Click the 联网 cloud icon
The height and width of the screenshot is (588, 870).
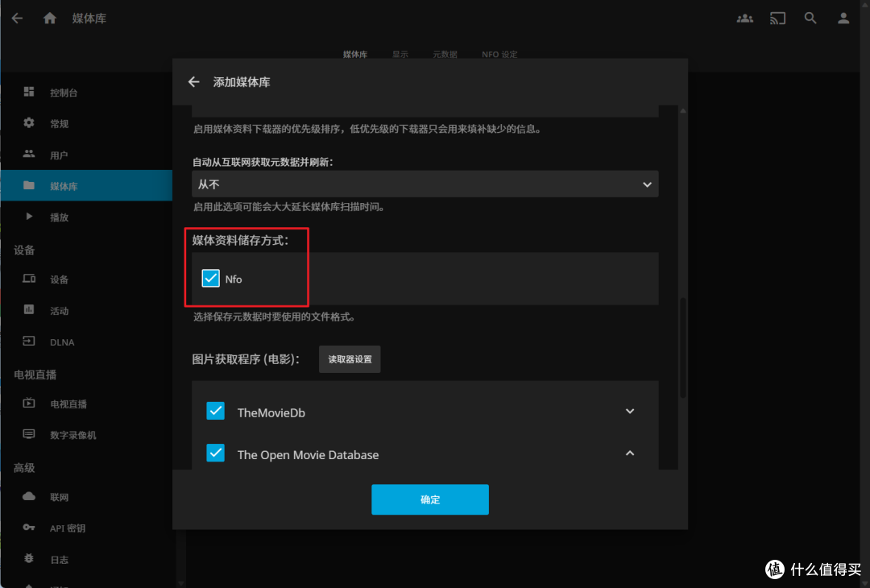pyautogui.click(x=29, y=496)
